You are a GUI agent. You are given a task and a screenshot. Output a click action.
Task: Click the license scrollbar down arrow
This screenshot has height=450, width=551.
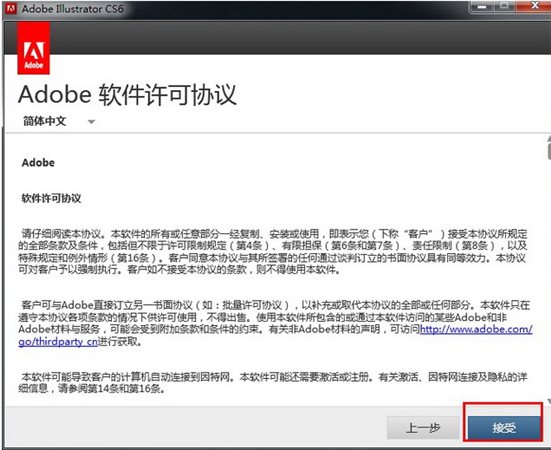click(549, 401)
